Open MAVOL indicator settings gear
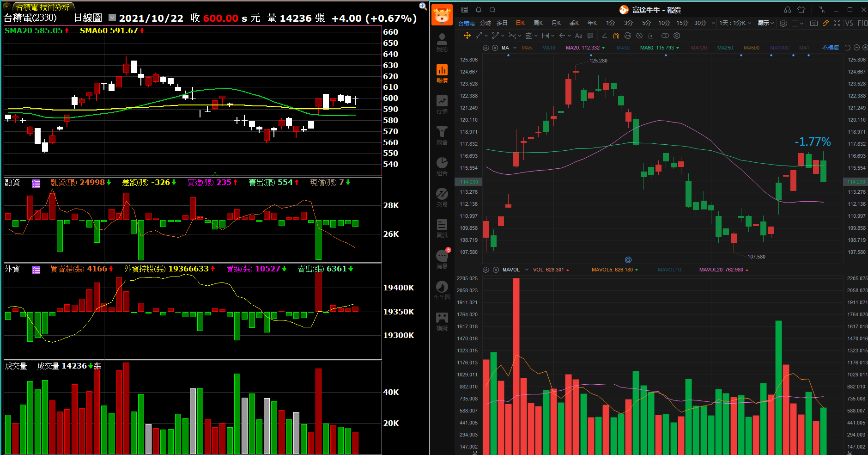The width and height of the screenshot is (868, 455). [486, 270]
